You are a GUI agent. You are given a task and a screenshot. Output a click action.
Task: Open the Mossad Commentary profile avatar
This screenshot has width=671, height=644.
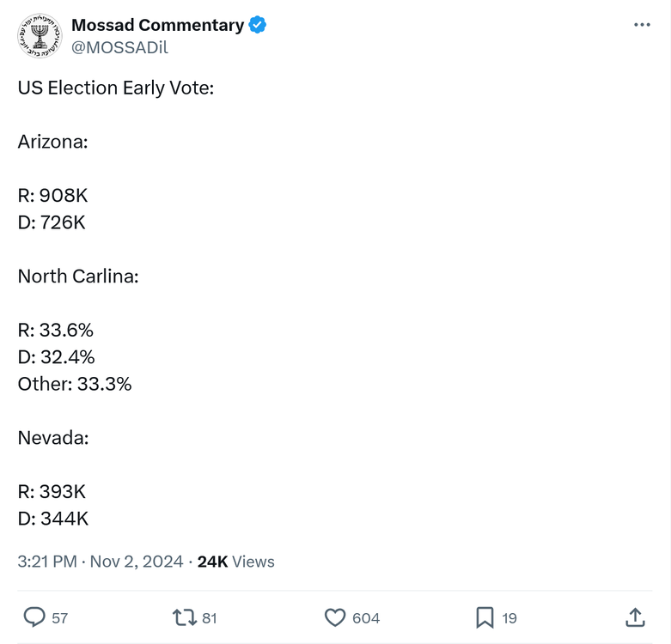(x=40, y=36)
